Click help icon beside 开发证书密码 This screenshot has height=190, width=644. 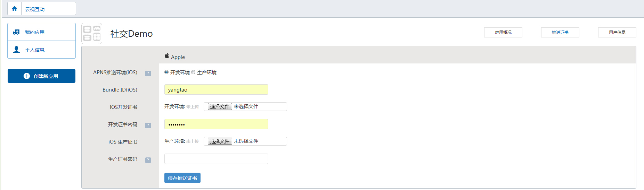tap(148, 125)
